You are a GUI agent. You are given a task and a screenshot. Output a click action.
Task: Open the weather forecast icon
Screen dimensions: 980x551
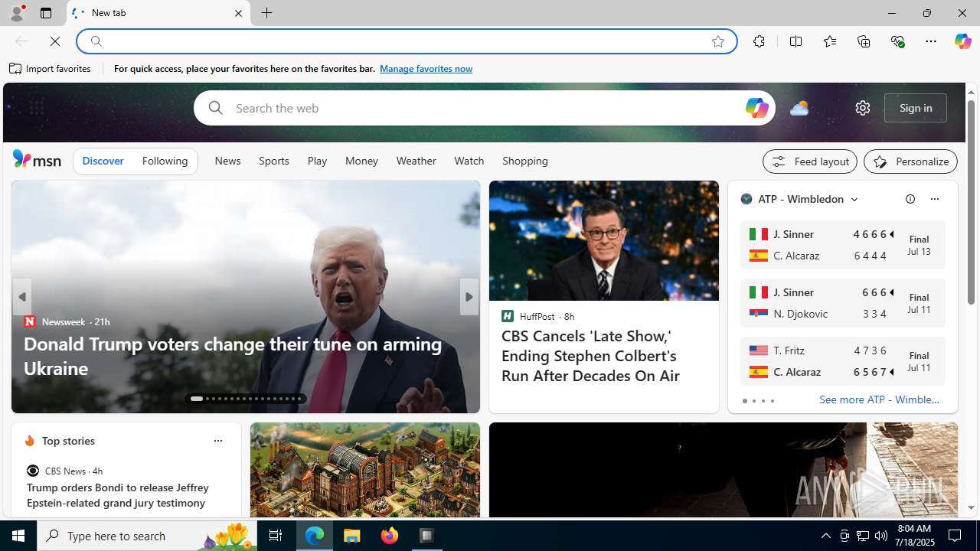(799, 108)
